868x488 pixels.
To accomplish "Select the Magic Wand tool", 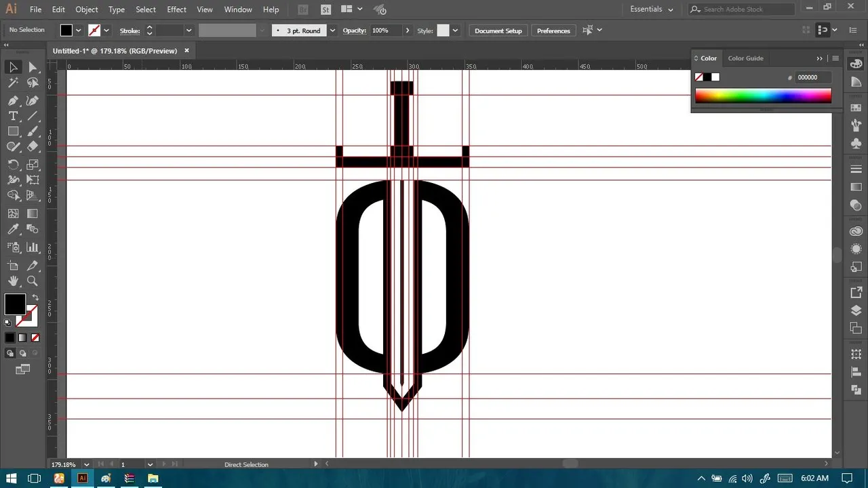I will coord(13,83).
